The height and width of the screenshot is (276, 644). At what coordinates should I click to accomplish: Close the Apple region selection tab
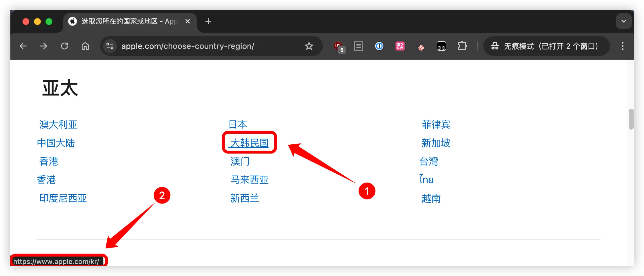click(188, 21)
